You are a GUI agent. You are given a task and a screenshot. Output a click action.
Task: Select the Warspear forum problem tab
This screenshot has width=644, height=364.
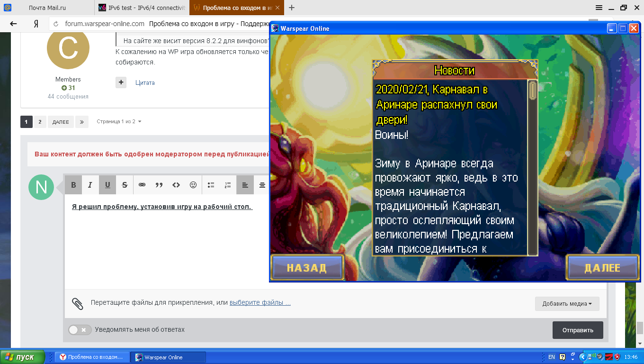(x=237, y=8)
